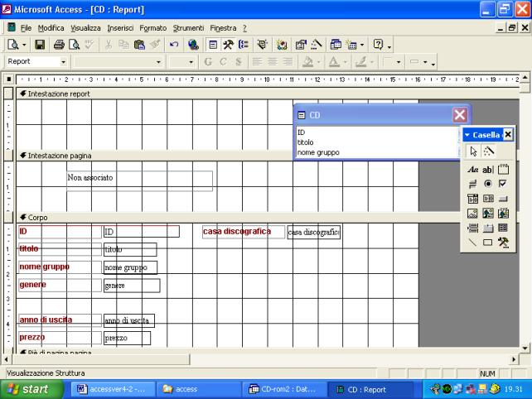Click the Help question mark icon
Image resolution: width=532 pixels, height=399 pixels.
378,45
